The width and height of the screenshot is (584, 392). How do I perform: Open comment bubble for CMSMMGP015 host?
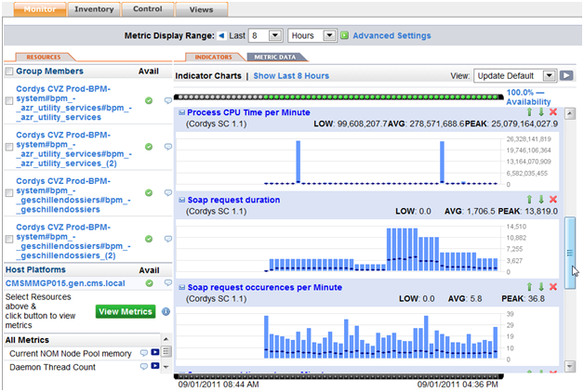[168, 283]
